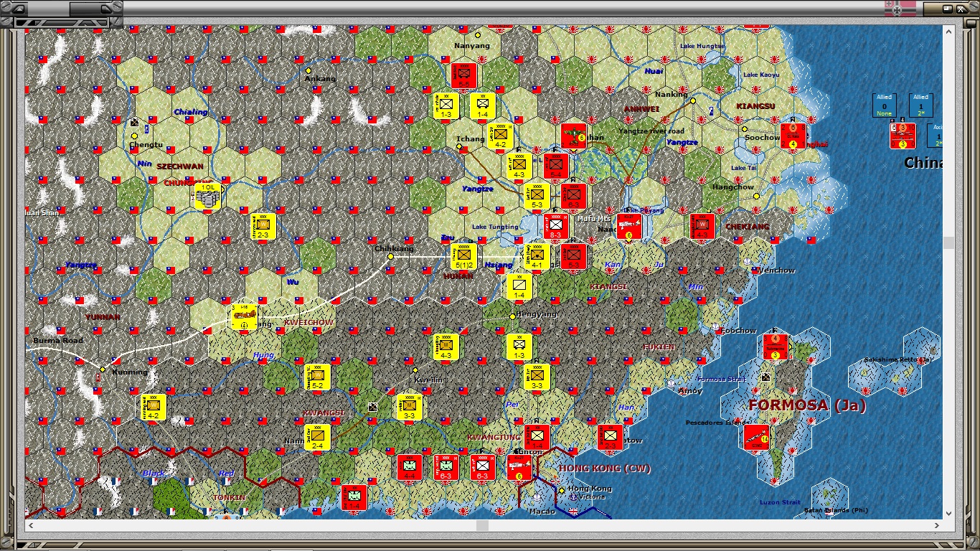The height and width of the screenshot is (551, 980).
Task: Select the red 5-5 unit below Nanyang
Action: [464, 75]
